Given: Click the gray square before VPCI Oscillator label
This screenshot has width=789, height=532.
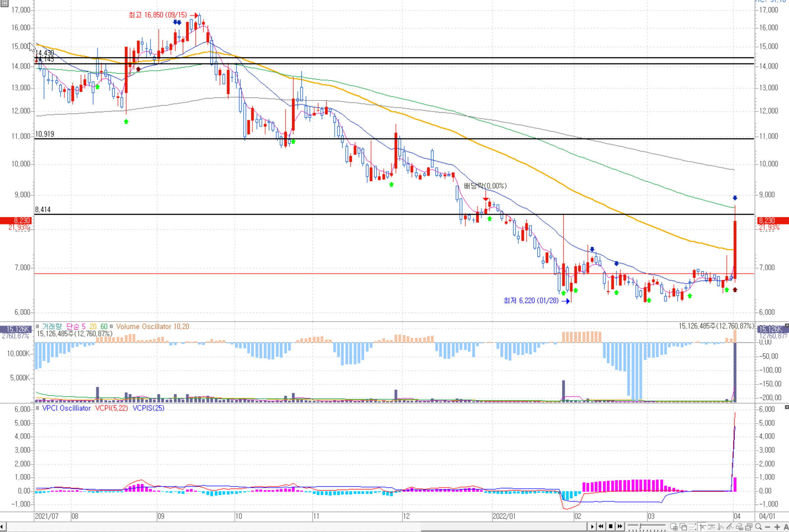Looking at the screenshot, I should coord(38,408).
